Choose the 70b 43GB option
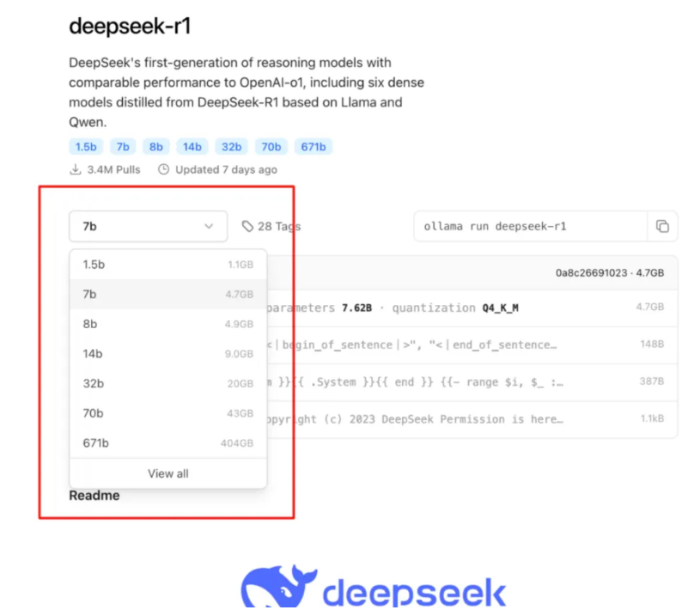688x616 pixels. tap(168, 414)
